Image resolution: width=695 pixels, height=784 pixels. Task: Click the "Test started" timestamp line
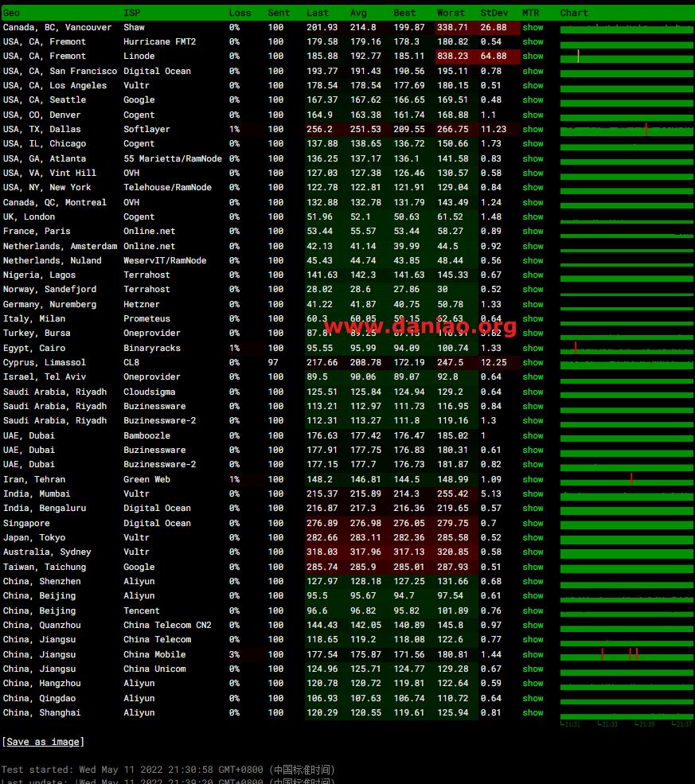pos(168,770)
